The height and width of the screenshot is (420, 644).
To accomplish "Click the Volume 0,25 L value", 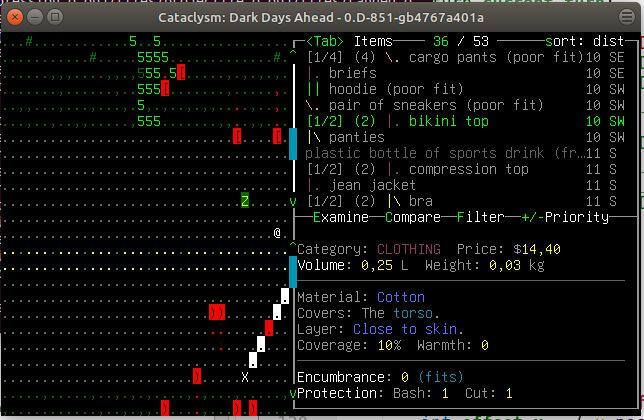I will tap(385, 265).
